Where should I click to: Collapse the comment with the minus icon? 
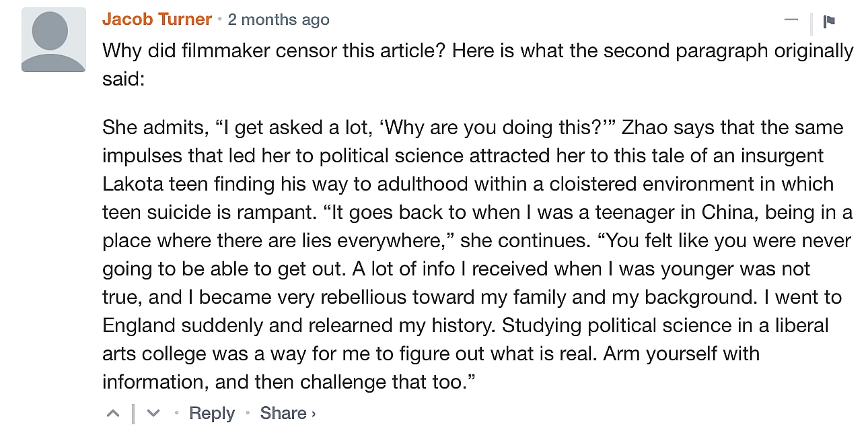791,20
